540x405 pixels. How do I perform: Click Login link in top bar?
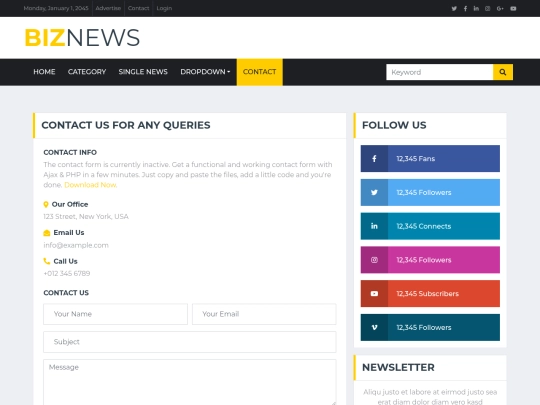pyautogui.click(x=164, y=8)
